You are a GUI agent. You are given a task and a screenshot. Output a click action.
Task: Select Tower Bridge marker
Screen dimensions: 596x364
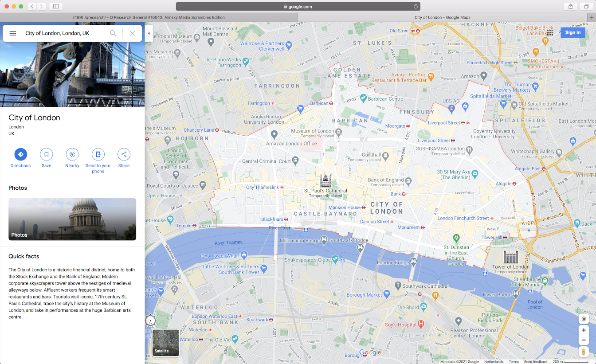tap(516, 294)
